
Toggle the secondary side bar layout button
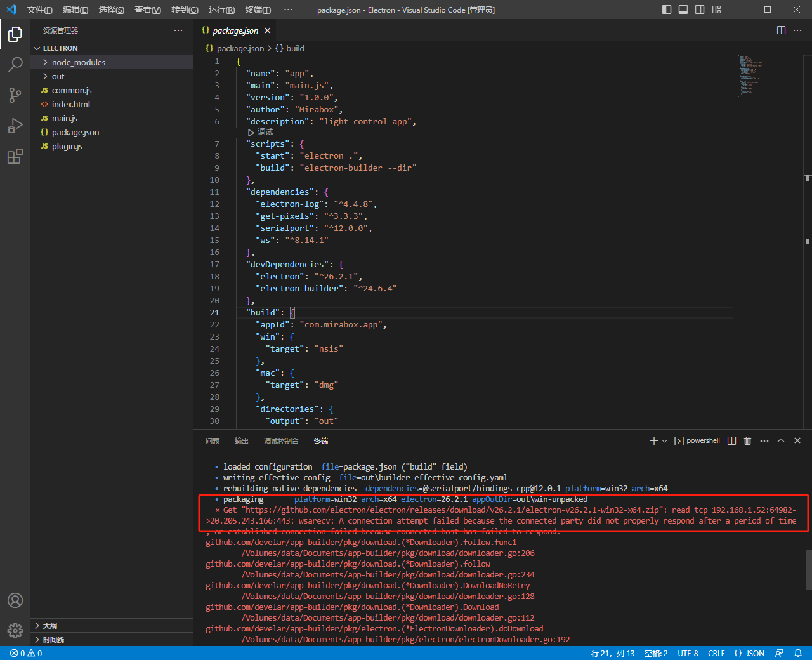tap(700, 10)
